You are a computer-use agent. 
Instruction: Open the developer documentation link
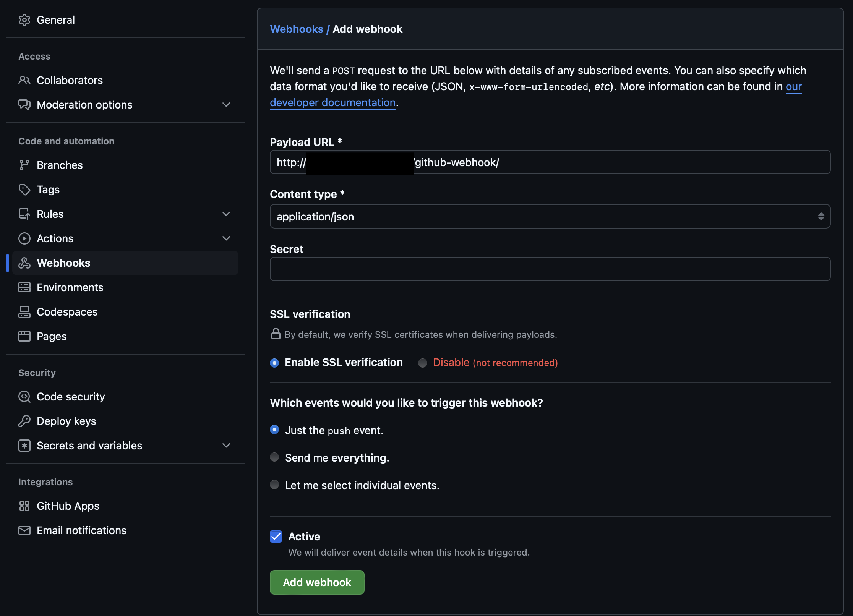[x=332, y=102]
